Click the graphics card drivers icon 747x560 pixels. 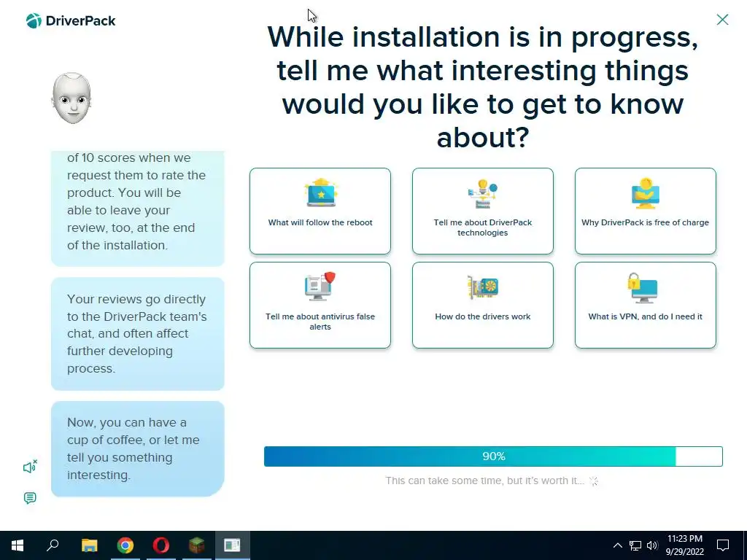[x=483, y=287]
